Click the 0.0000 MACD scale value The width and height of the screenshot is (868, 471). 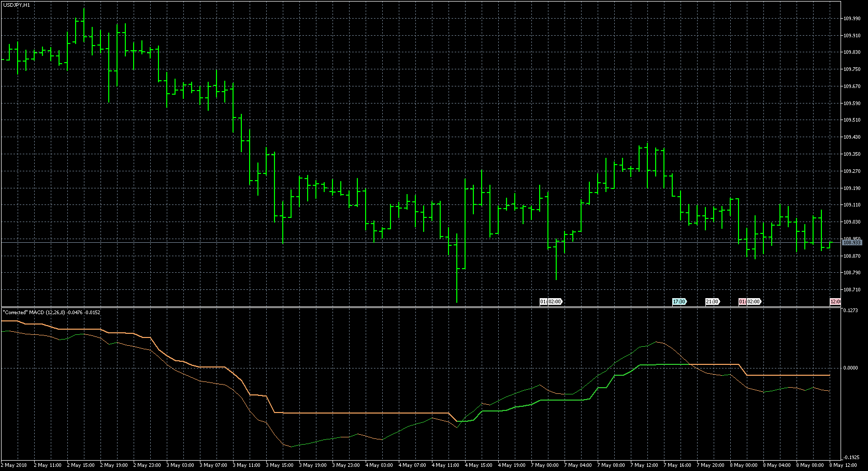tap(851, 368)
